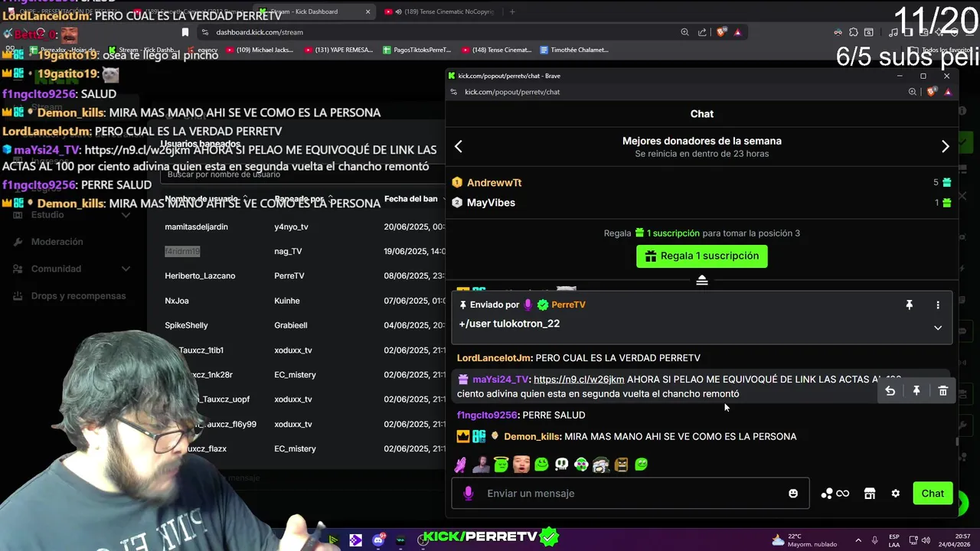980x551 pixels.
Task: Insert the purple praying hands emote
Action: pos(460,464)
